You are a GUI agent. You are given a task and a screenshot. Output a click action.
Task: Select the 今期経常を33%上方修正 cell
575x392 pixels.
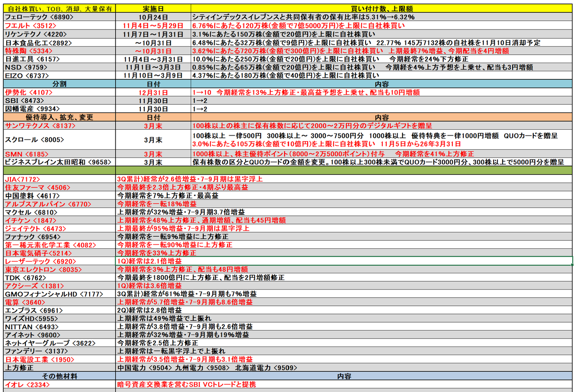(345, 253)
